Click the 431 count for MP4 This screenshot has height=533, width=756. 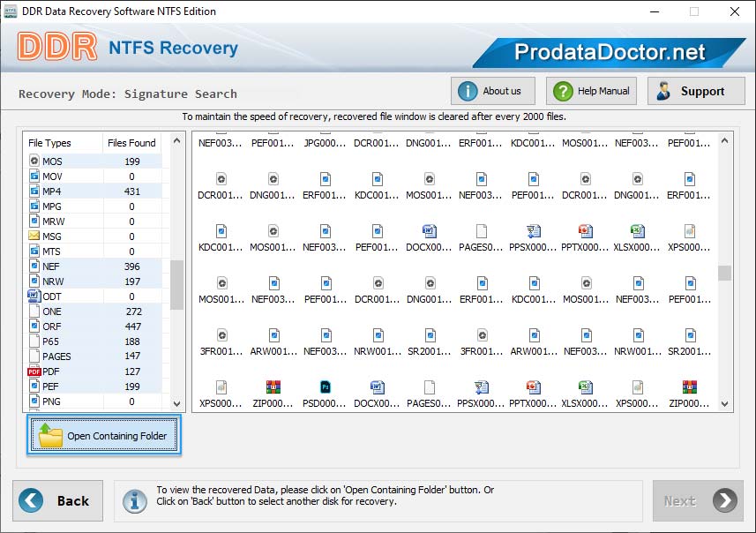[x=132, y=191]
